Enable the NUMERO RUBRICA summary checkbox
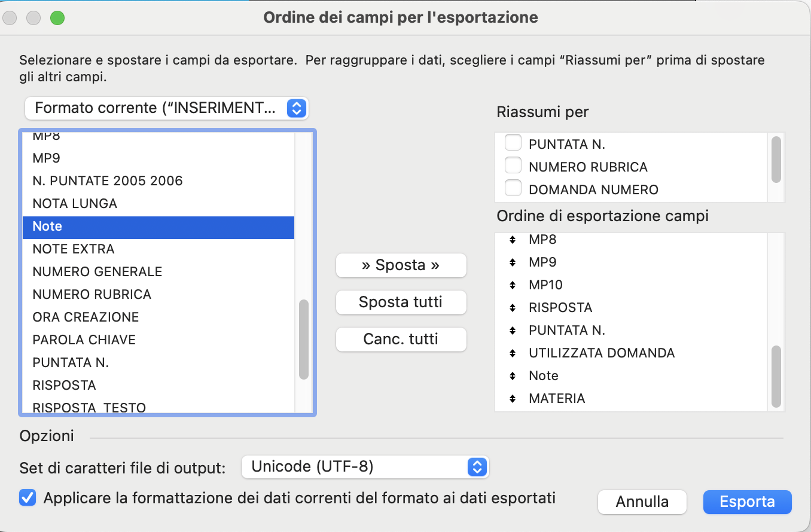The height and width of the screenshot is (532, 811). pyautogui.click(x=513, y=166)
